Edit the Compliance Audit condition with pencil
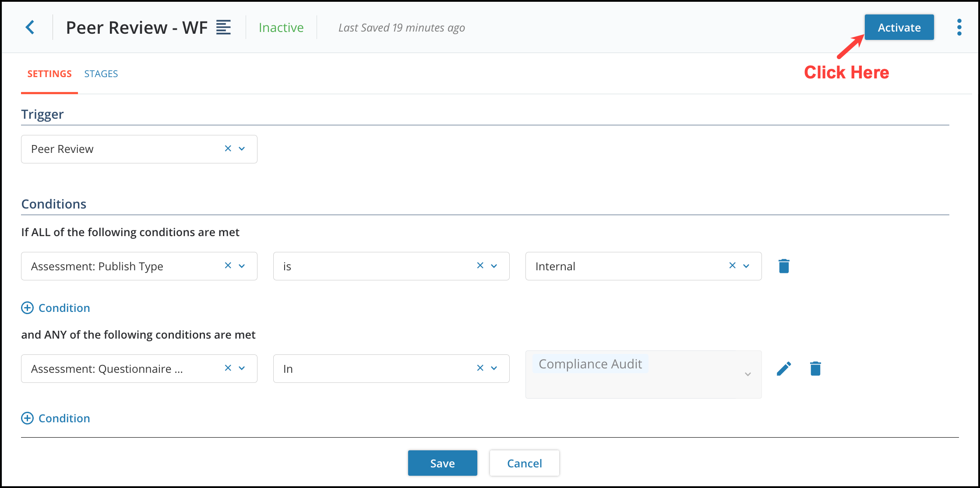The height and width of the screenshot is (488, 980). (x=784, y=368)
